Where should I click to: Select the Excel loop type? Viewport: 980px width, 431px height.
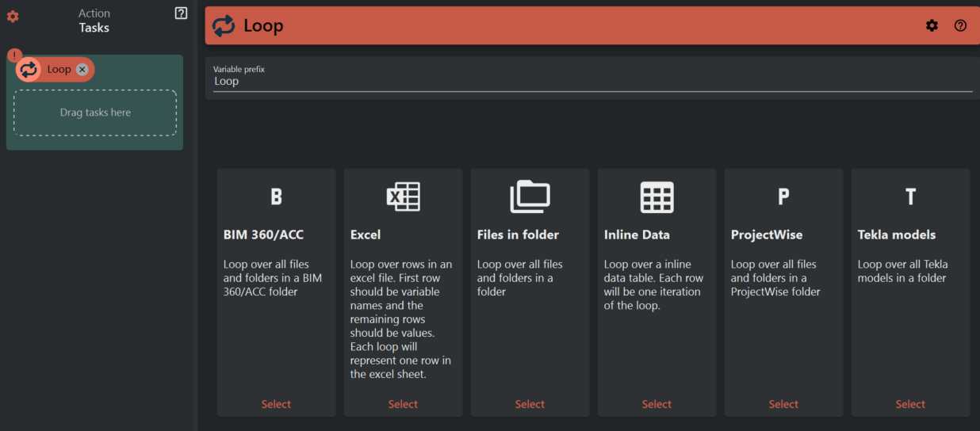pos(403,404)
